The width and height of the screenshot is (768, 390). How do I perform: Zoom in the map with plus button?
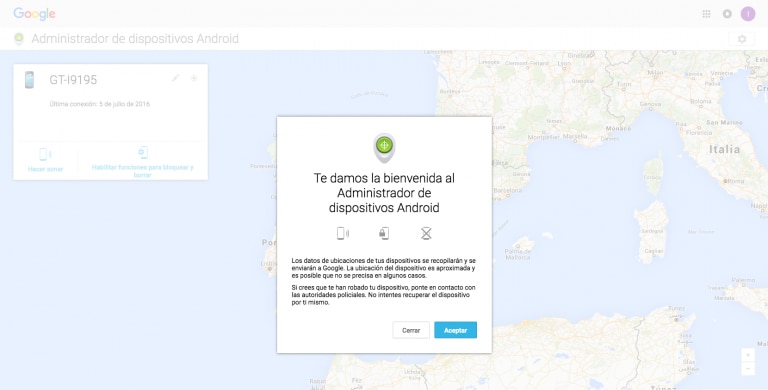point(748,355)
